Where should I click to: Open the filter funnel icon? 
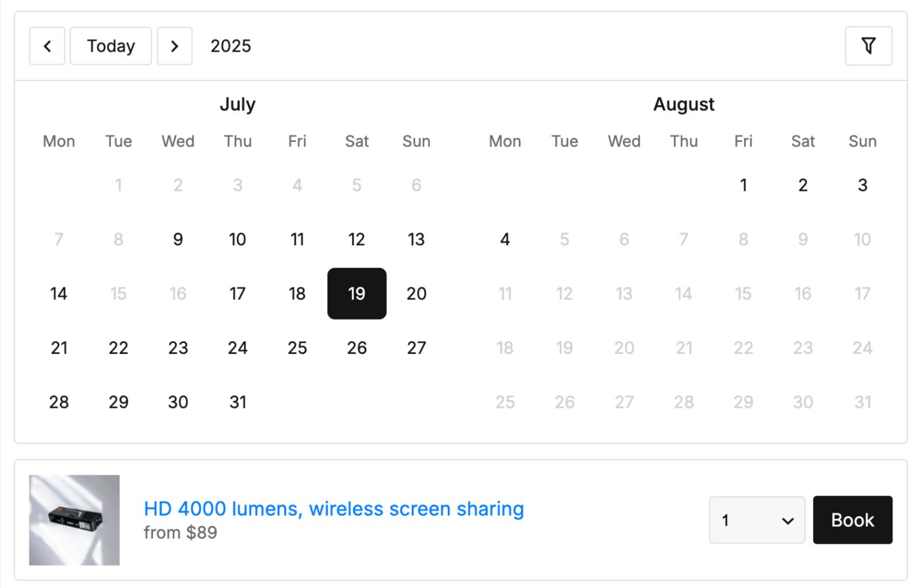868,46
